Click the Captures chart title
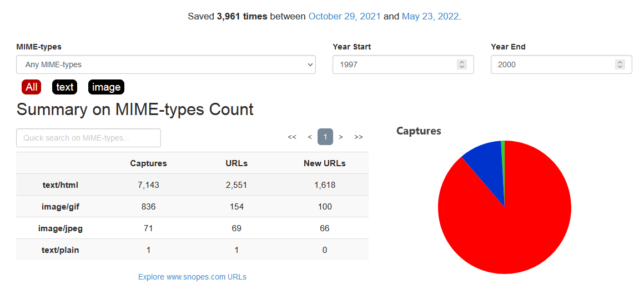 (x=419, y=131)
